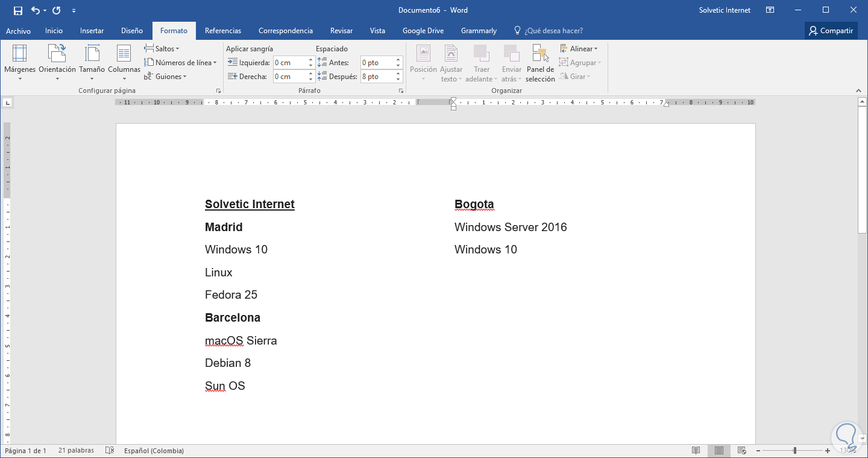Open the Números de línea dropdown
The width and height of the screenshot is (868, 458).
point(180,62)
